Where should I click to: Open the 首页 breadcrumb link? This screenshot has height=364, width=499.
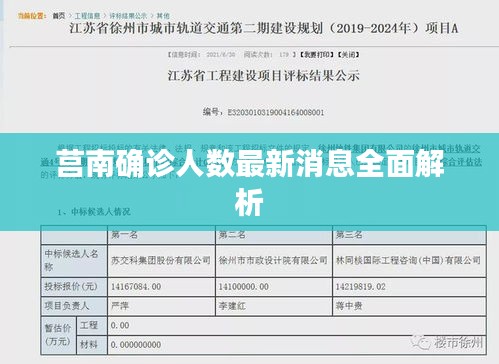(x=59, y=16)
